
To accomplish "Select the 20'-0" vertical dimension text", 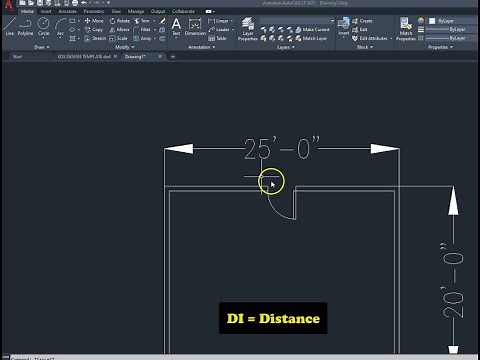I will coord(453,280).
